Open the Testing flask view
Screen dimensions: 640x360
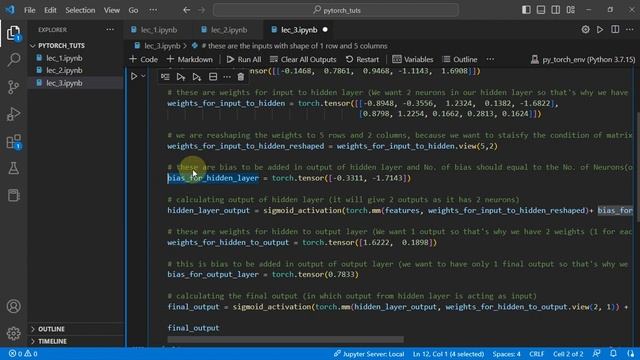(x=13, y=168)
